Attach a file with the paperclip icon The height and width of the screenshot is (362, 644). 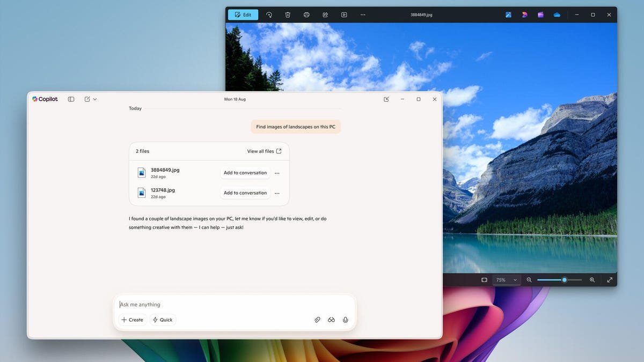[317, 320]
